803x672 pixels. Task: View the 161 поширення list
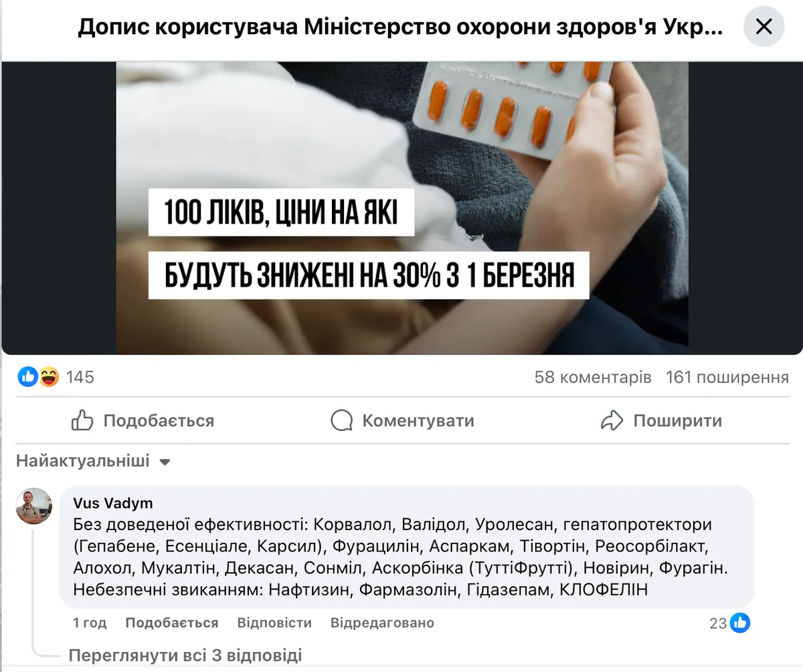[727, 377]
